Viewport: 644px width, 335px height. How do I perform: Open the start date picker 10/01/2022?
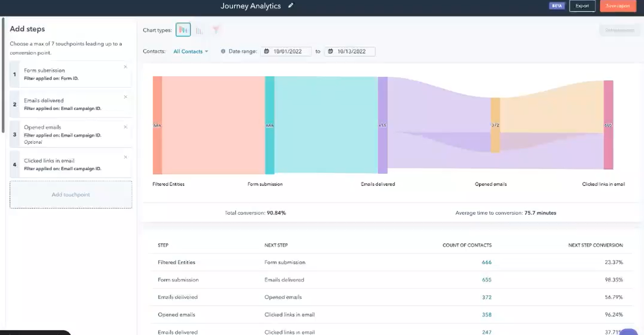286,51
